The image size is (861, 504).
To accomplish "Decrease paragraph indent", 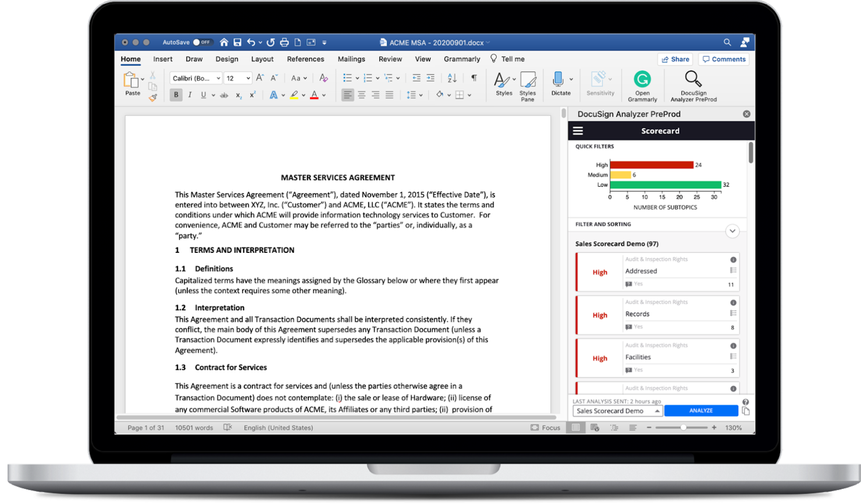I will tap(417, 78).
